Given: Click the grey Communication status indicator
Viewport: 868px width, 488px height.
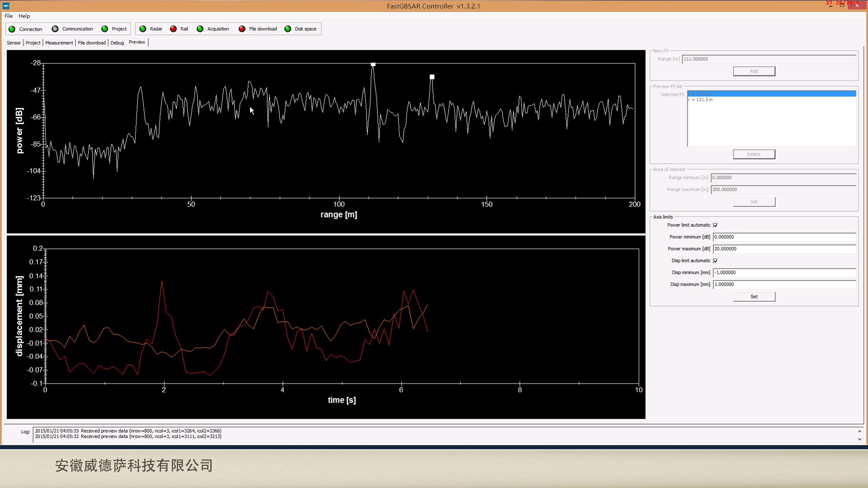Looking at the screenshot, I should point(55,29).
